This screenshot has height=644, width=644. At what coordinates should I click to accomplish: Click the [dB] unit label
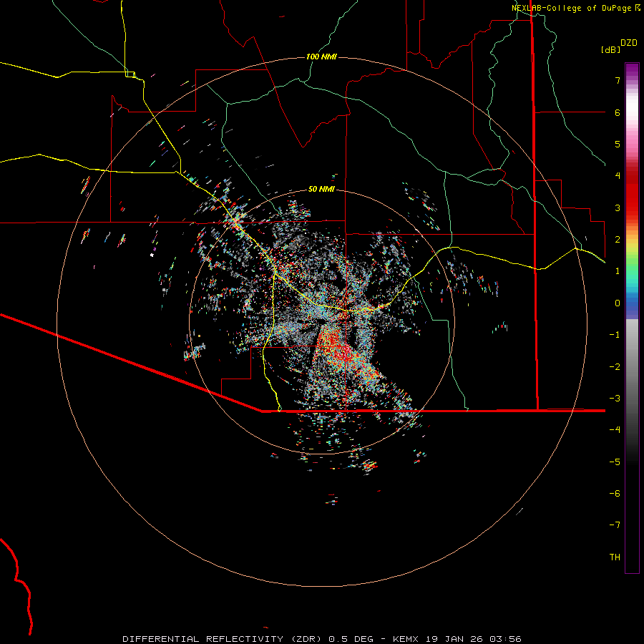(610, 49)
